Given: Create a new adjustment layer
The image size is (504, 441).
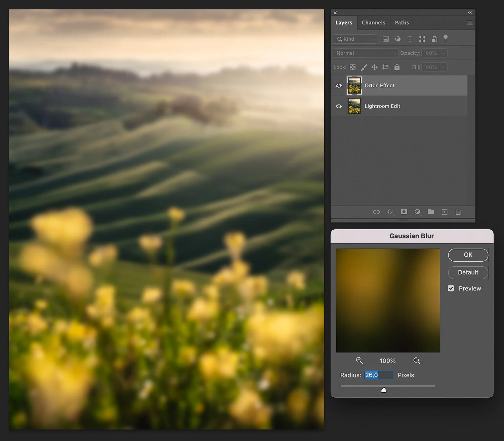Looking at the screenshot, I should point(417,212).
